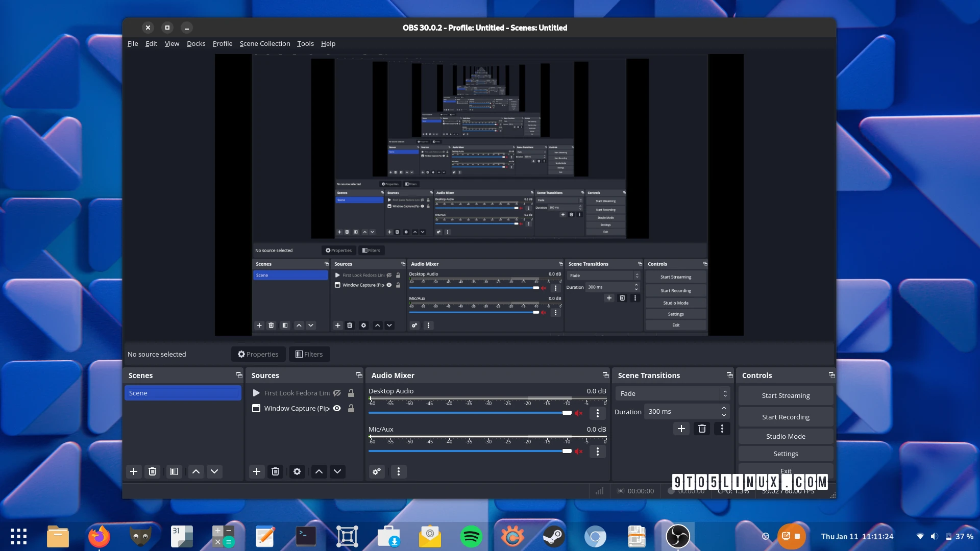The width and height of the screenshot is (980, 551).
Task: Remove scene transition with trash icon
Action: 702,429
